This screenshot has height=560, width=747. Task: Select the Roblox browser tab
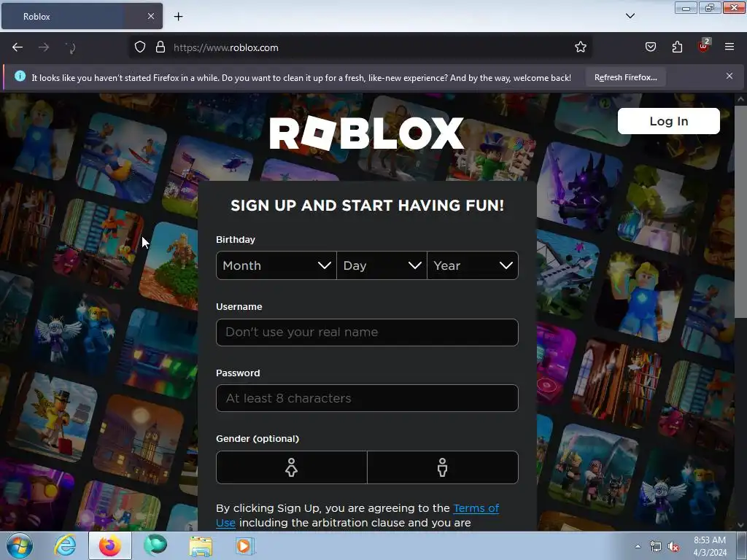pos(82,16)
